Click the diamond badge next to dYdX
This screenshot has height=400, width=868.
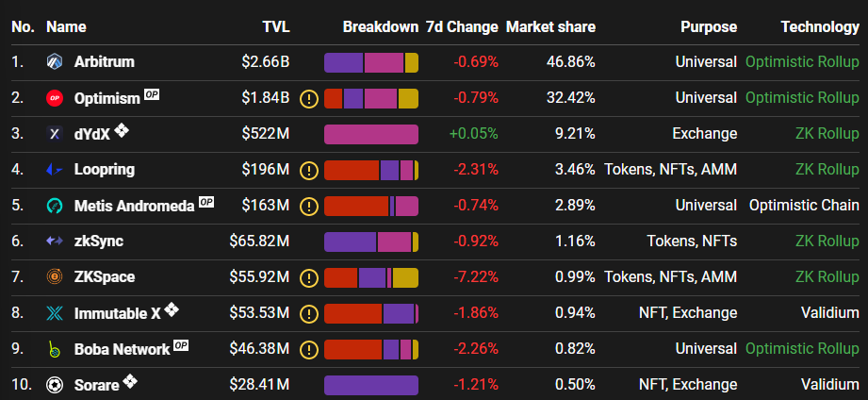(122, 131)
